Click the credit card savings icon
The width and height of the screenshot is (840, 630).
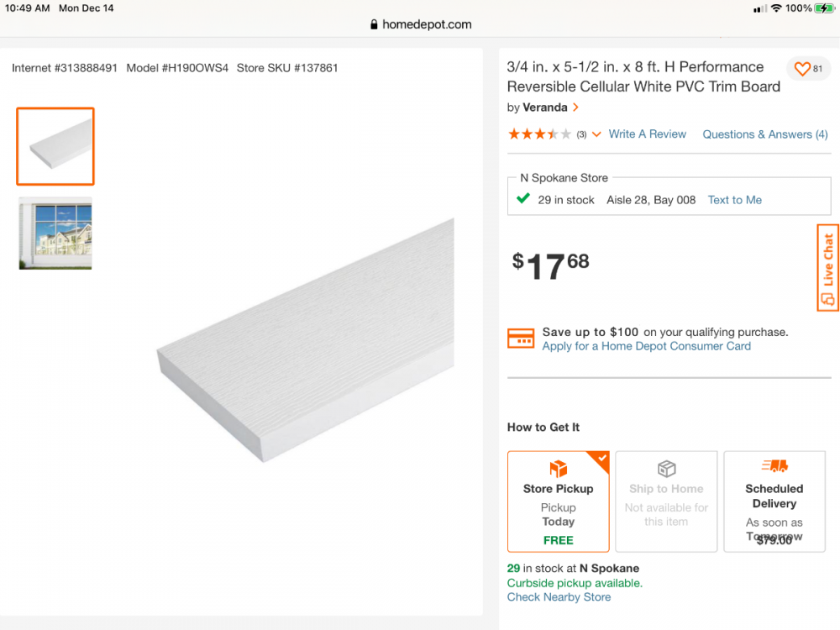point(521,339)
